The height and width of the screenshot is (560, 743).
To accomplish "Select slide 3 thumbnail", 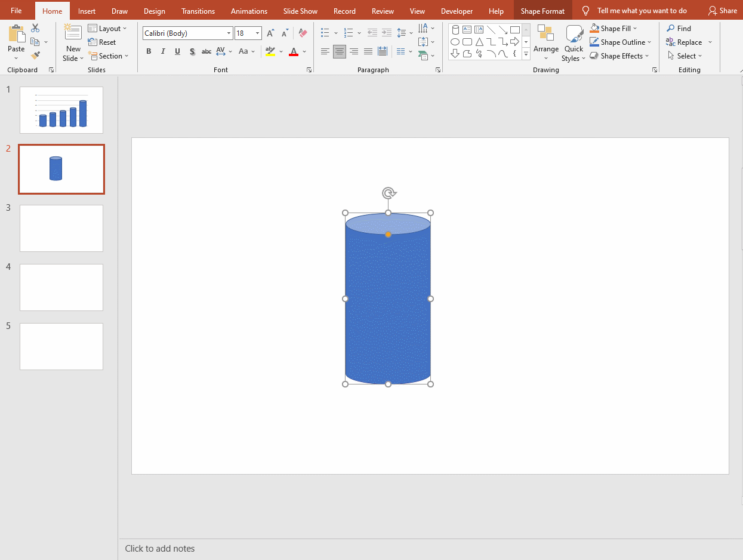I will pos(61,228).
